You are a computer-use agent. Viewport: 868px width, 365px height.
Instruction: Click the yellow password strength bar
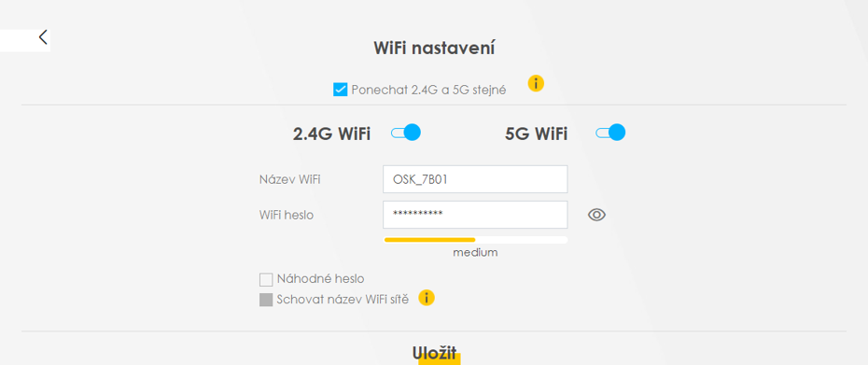coord(429,240)
